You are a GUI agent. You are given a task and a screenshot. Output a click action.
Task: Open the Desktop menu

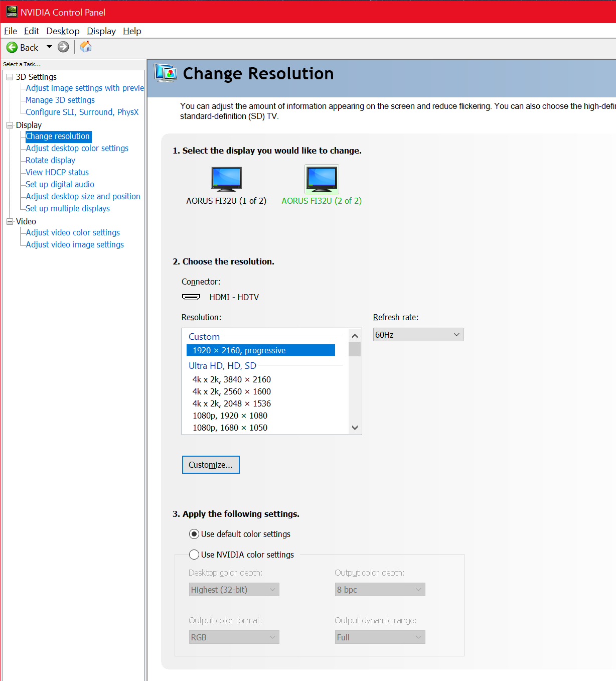63,31
